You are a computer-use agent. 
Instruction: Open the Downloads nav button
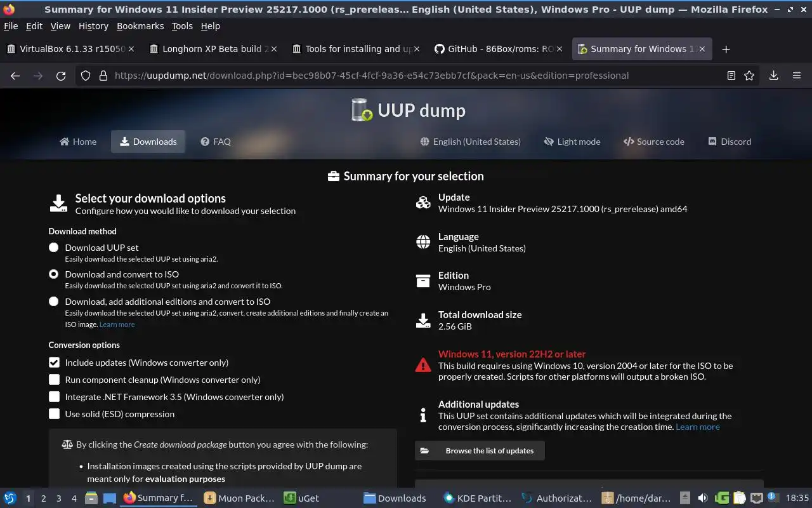pyautogui.click(x=148, y=142)
